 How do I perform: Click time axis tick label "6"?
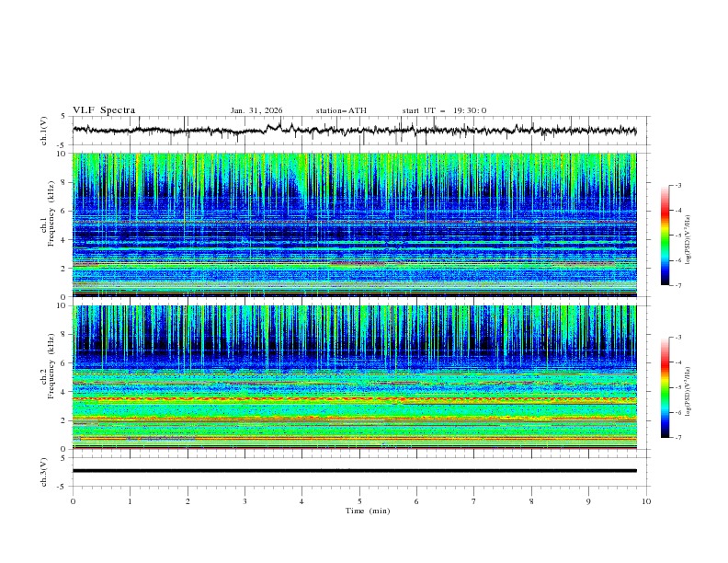(x=416, y=501)
